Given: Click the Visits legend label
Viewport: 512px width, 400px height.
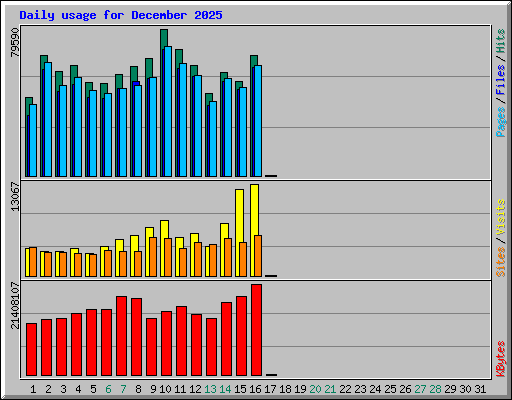Looking at the screenshot, I should (x=501, y=218).
